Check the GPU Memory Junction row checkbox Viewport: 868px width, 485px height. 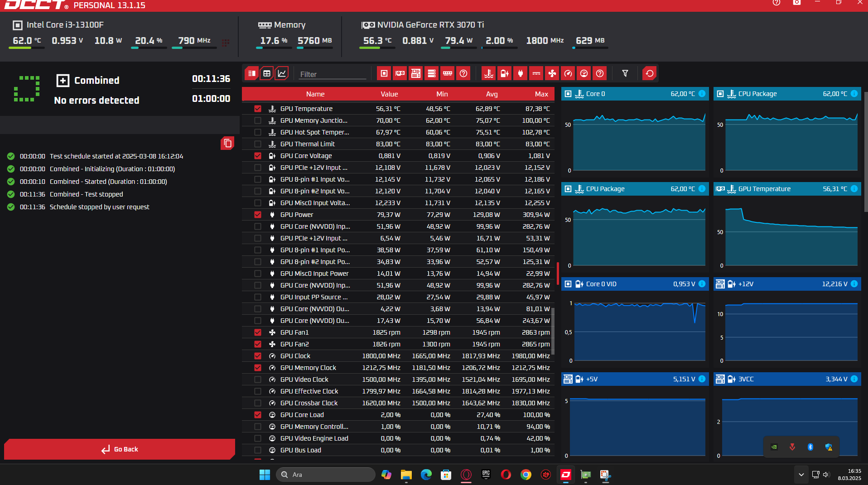click(258, 120)
